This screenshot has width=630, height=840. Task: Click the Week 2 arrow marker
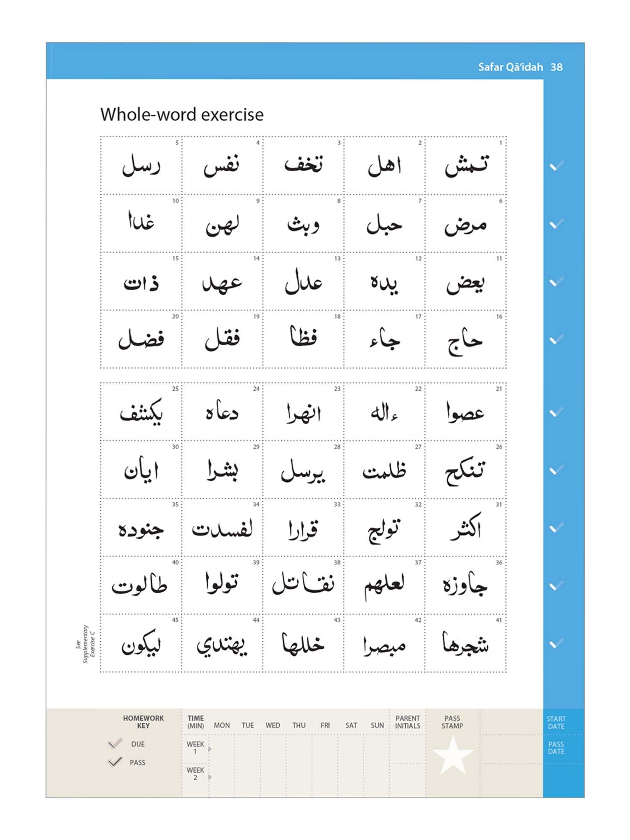[210, 777]
